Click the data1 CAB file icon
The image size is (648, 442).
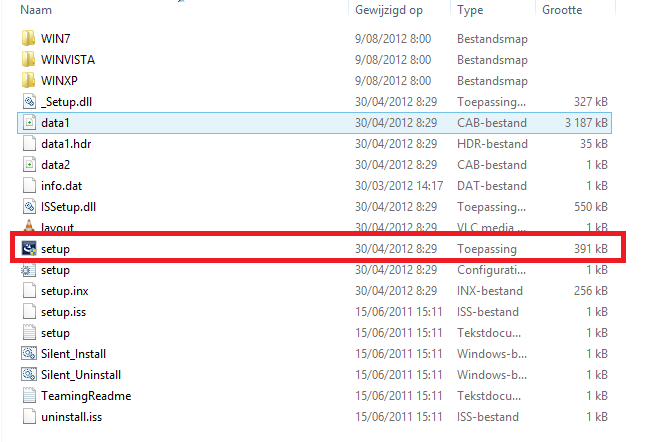coord(29,123)
